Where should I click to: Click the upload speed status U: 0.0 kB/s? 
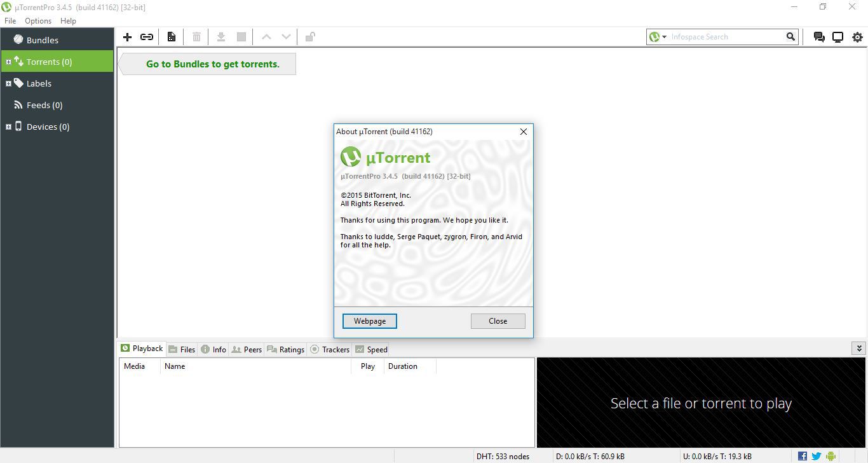pos(717,456)
